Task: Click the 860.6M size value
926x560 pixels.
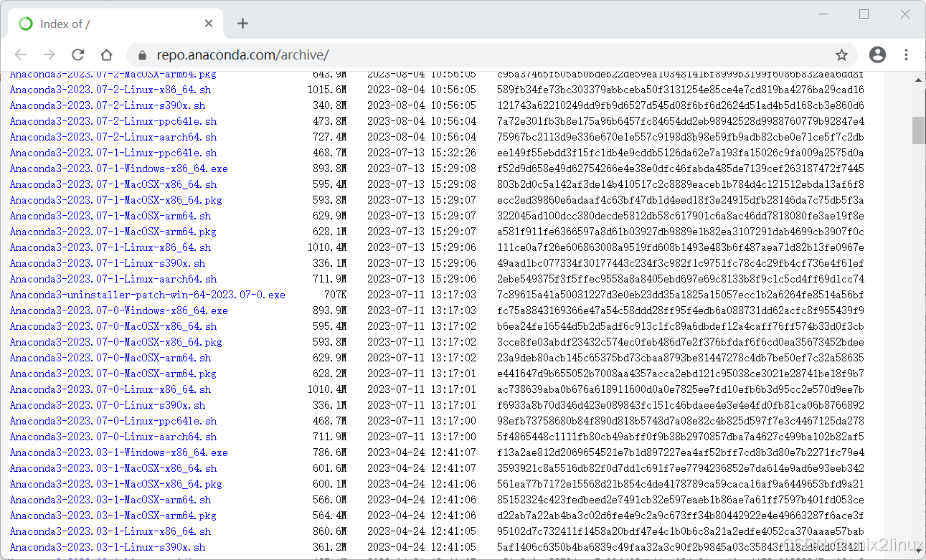Action: [x=330, y=531]
